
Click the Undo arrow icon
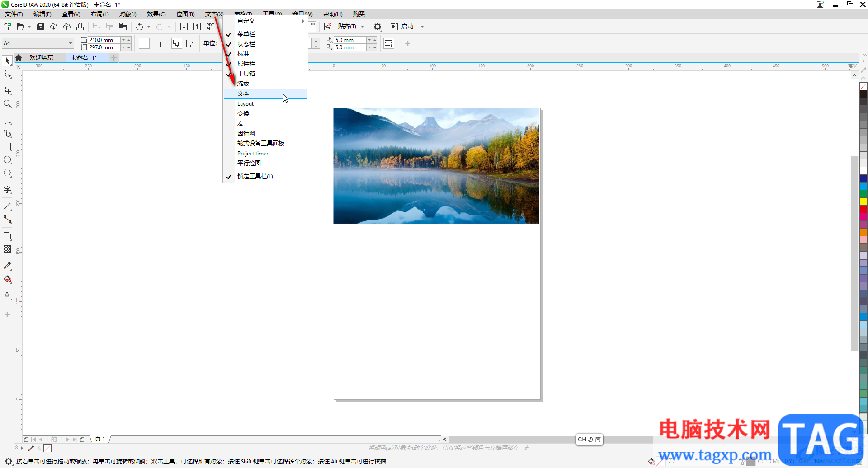(140, 27)
